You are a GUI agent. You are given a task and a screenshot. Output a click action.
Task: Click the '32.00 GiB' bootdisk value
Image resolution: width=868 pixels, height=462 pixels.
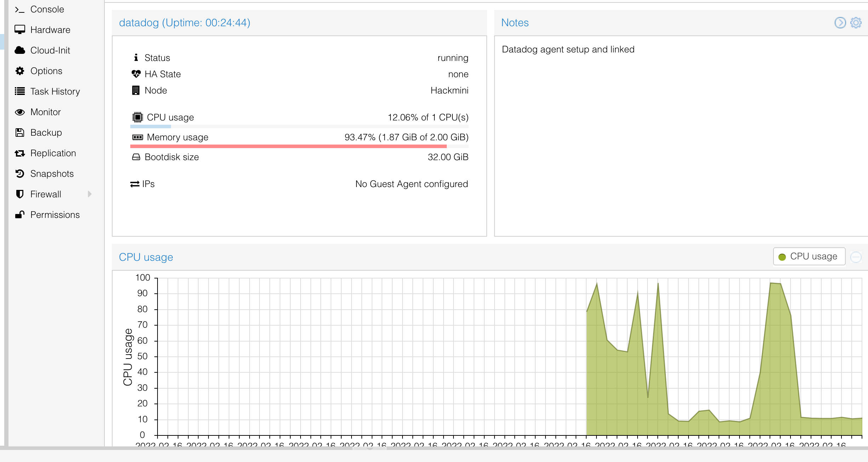[448, 157]
